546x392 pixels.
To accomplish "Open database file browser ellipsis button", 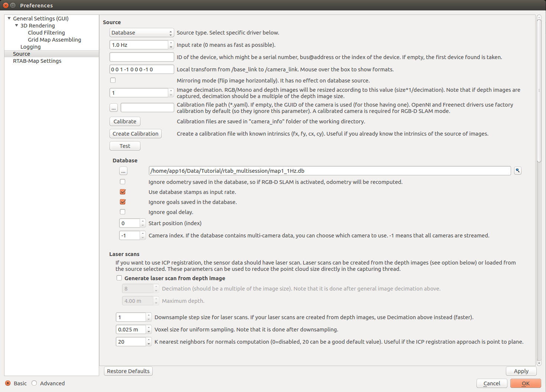I will click(123, 171).
